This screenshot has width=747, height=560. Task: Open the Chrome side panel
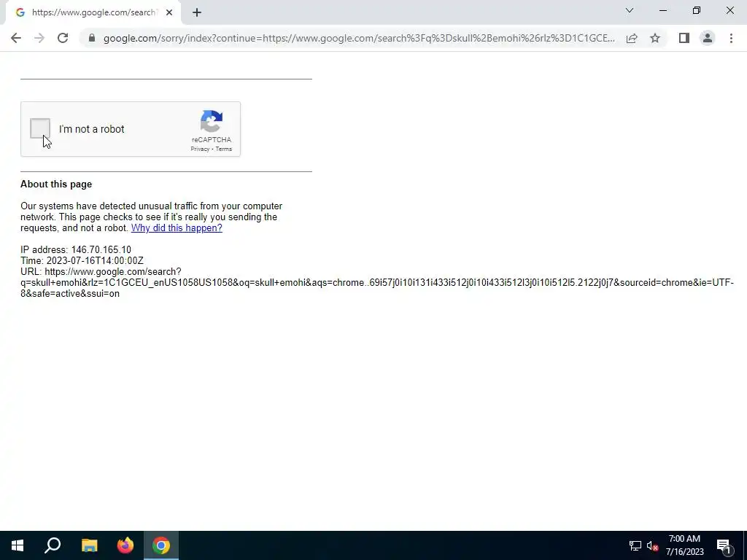tap(684, 38)
